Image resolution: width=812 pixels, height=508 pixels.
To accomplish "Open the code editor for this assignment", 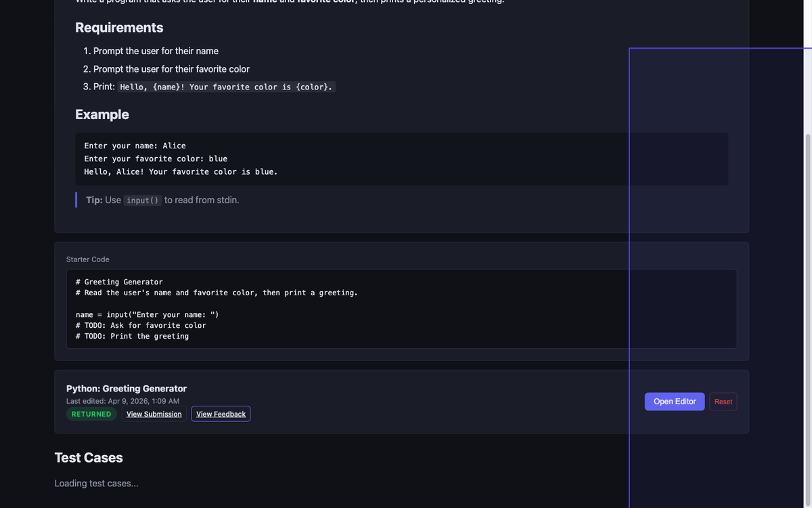I will pos(674,402).
